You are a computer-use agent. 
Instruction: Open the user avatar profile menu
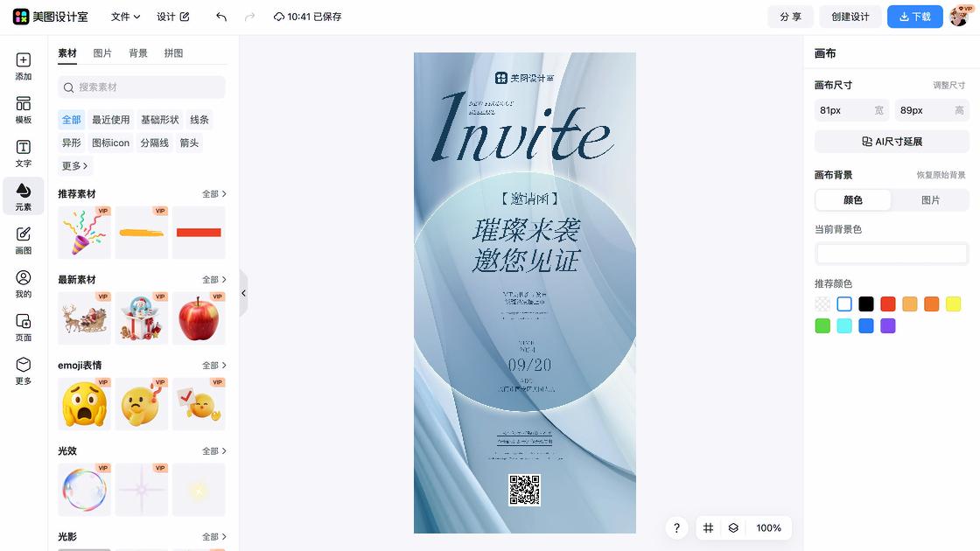(960, 17)
